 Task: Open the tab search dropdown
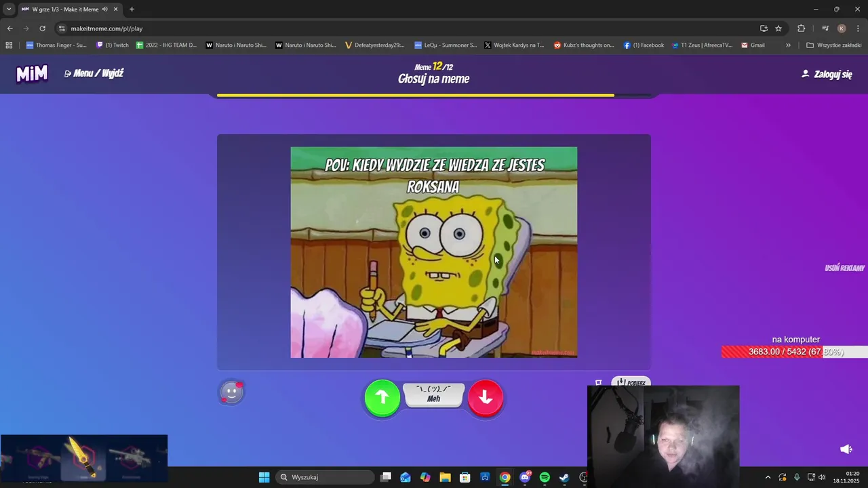point(9,9)
